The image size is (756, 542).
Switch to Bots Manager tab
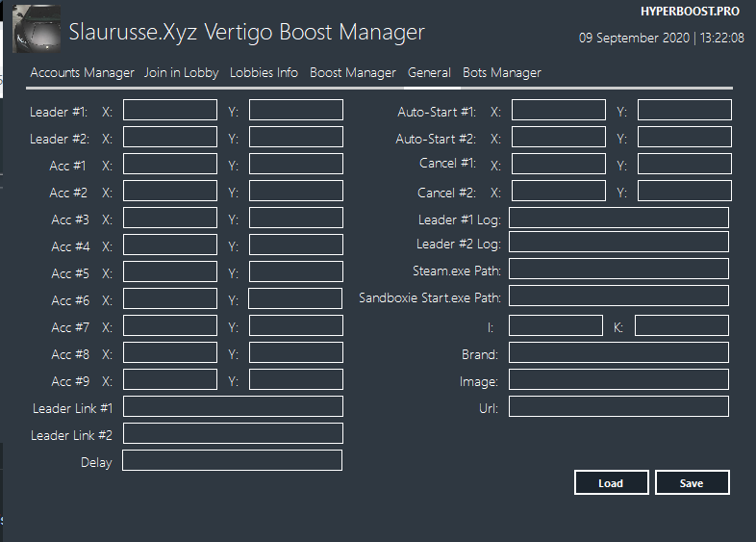[502, 72]
